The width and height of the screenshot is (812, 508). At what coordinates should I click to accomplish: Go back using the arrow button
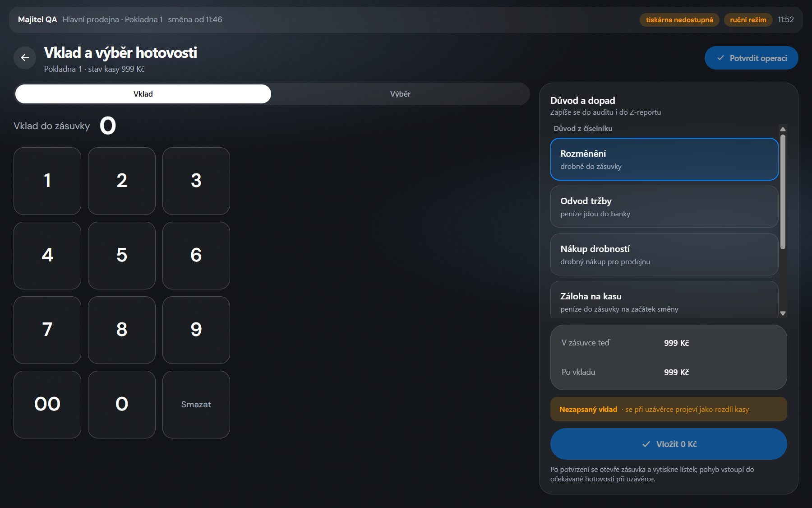25,58
